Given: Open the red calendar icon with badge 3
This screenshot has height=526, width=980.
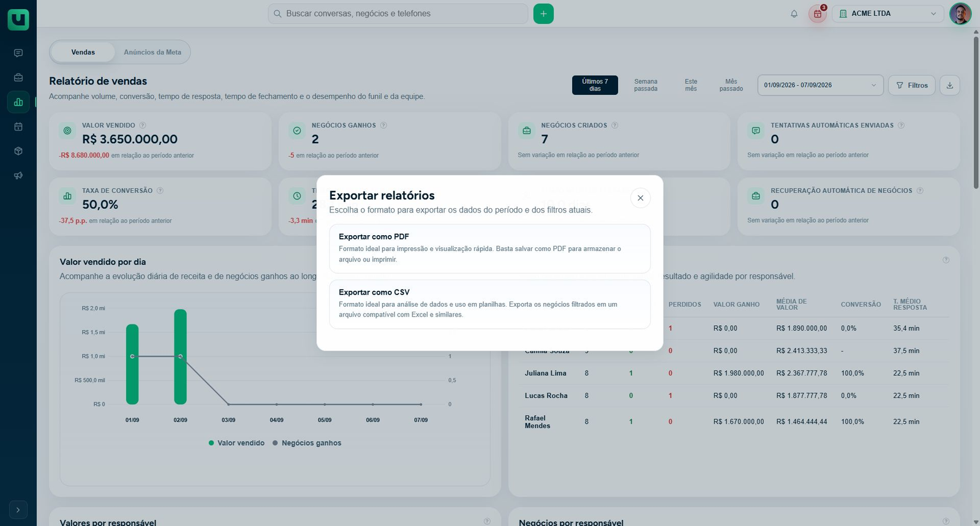Looking at the screenshot, I should click(x=818, y=13).
